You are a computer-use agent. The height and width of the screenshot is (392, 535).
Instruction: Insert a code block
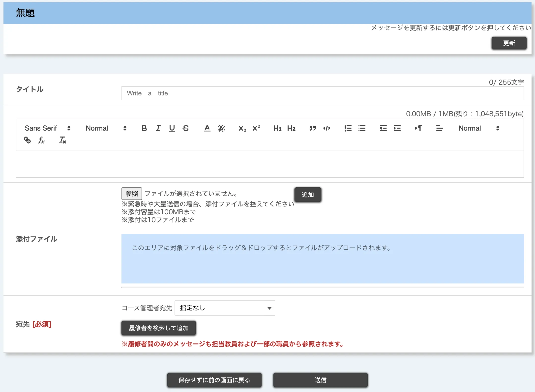point(327,128)
